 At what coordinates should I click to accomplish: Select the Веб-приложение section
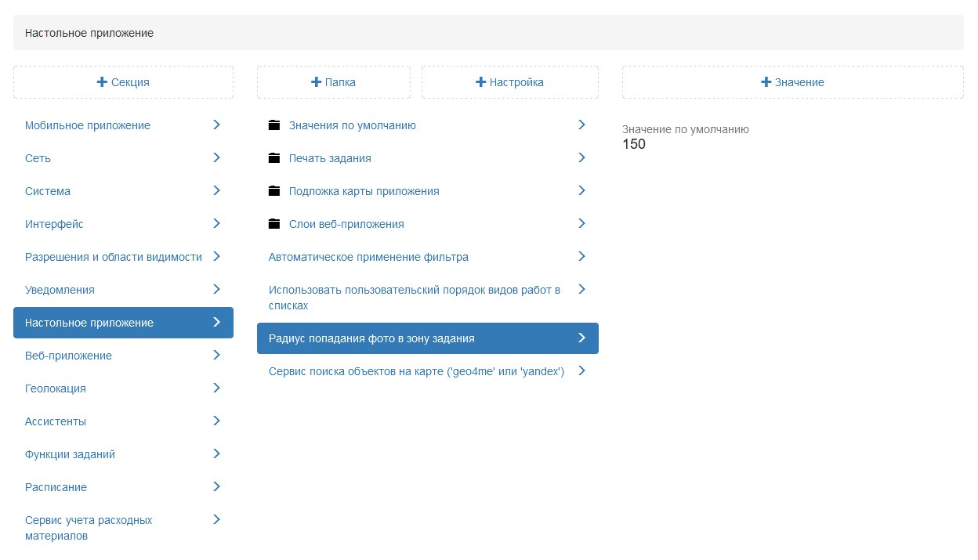click(68, 356)
